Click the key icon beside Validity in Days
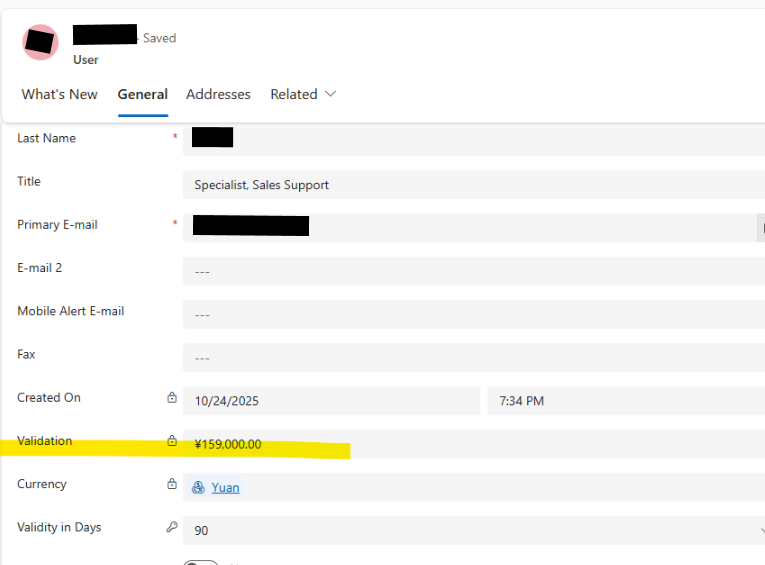Viewport: 765px width, 565px height. click(172, 527)
